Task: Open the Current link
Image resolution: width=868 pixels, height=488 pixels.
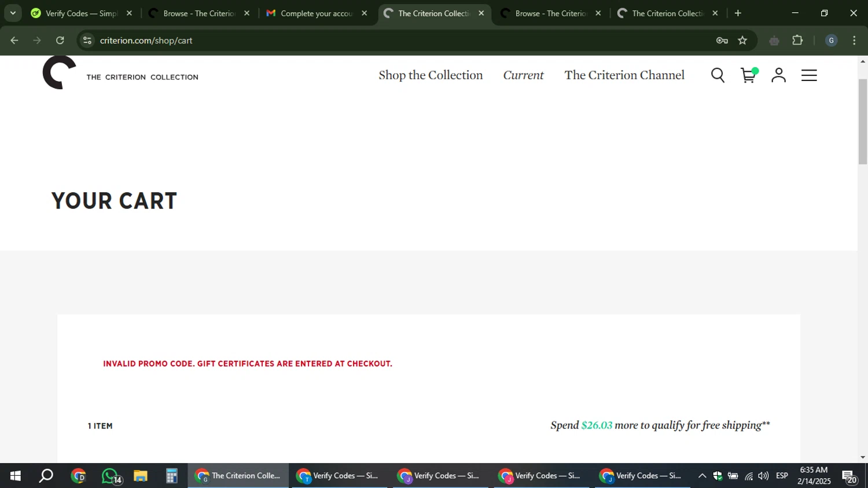Action: (523, 75)
